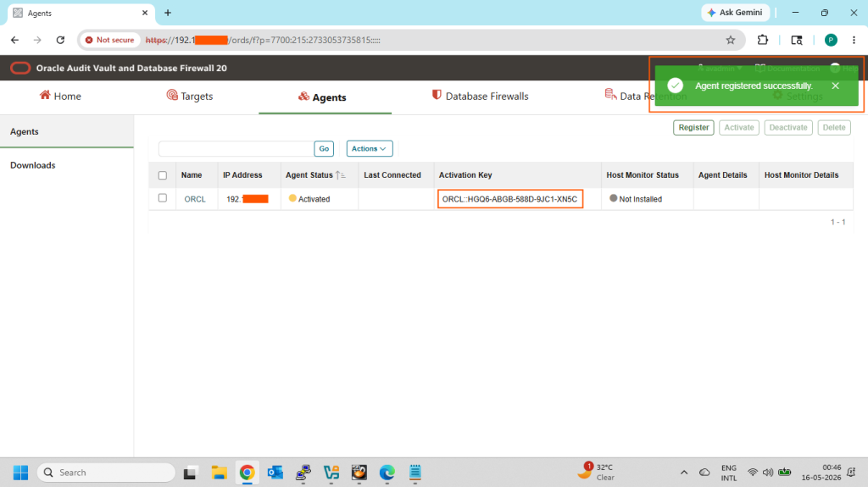
Task: Open the Home tab
Action: (x=60, y=97)
